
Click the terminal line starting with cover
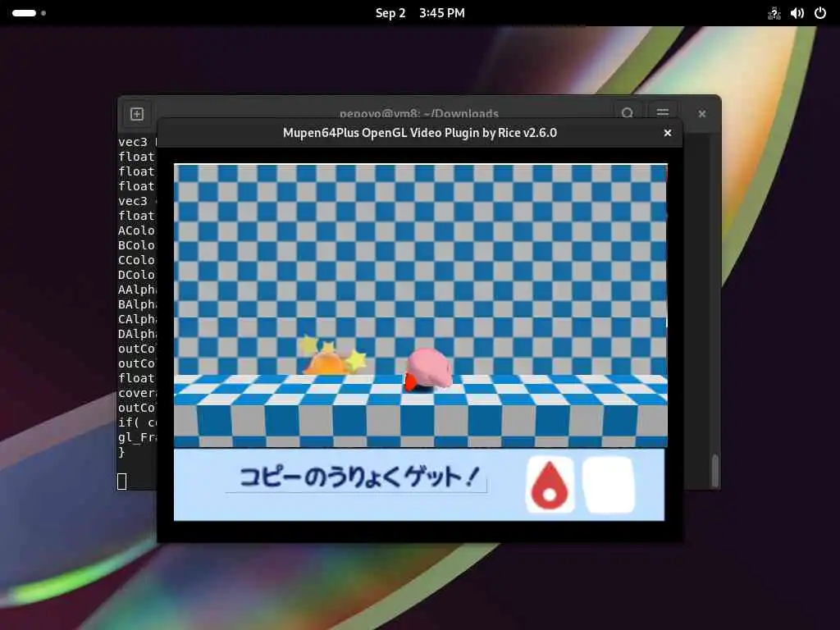pos(137,393)
